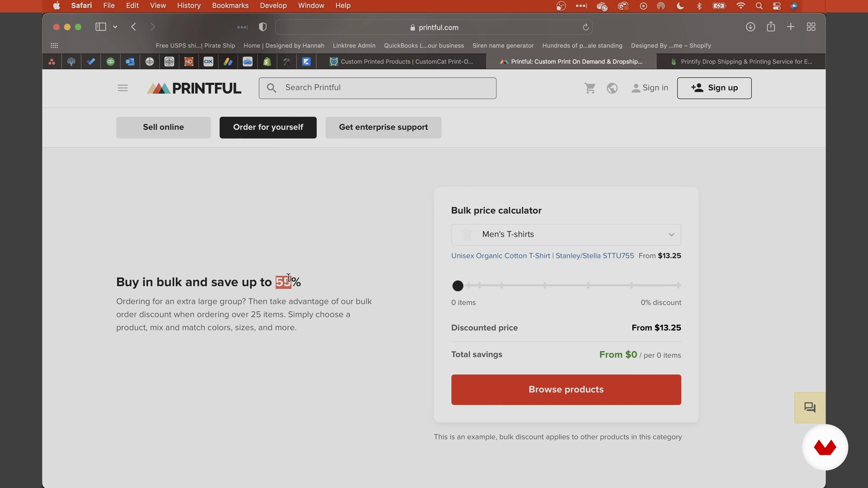Open the blue tree-logo pinned tab
The height and width of the screenshot is (488, 868).
point(71,62)
